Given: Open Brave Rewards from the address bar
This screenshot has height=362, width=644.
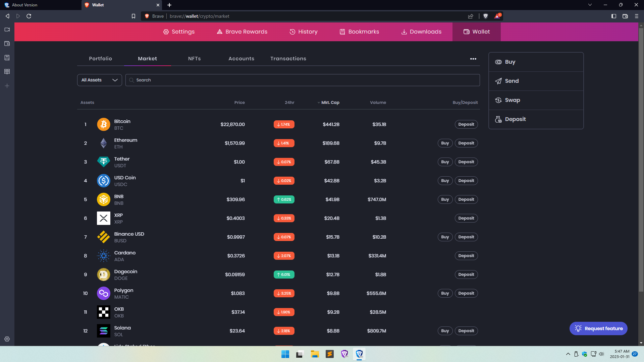Looking at the screenshot, I should (497, 16).
